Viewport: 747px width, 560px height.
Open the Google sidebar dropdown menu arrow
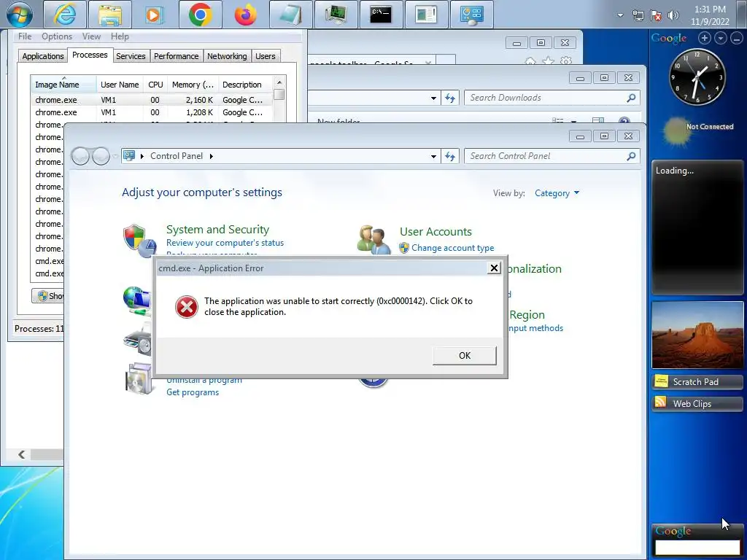721,38
